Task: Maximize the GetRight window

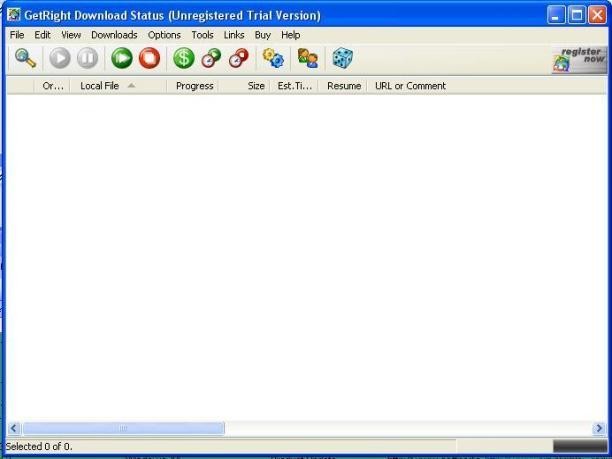Action: pos(576,15)
